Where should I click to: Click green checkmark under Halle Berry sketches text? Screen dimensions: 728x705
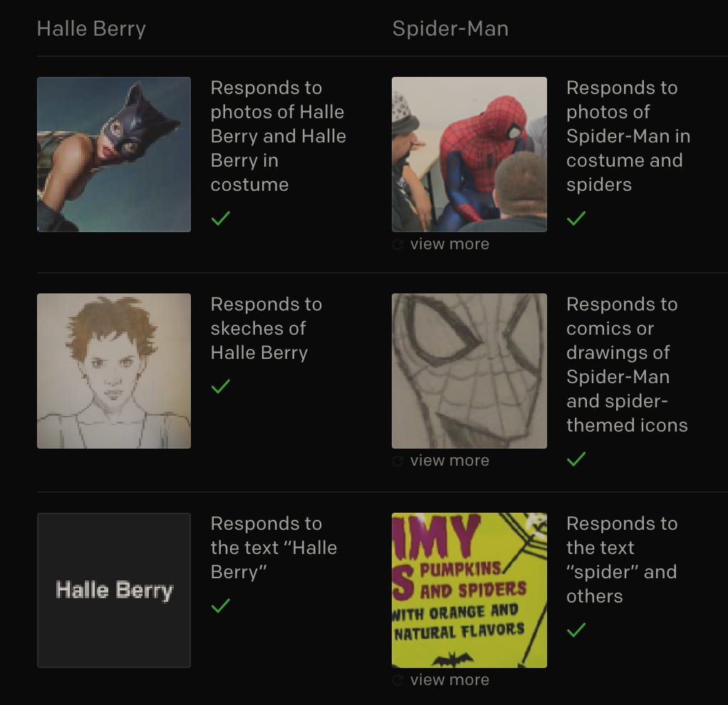point(221,386)
